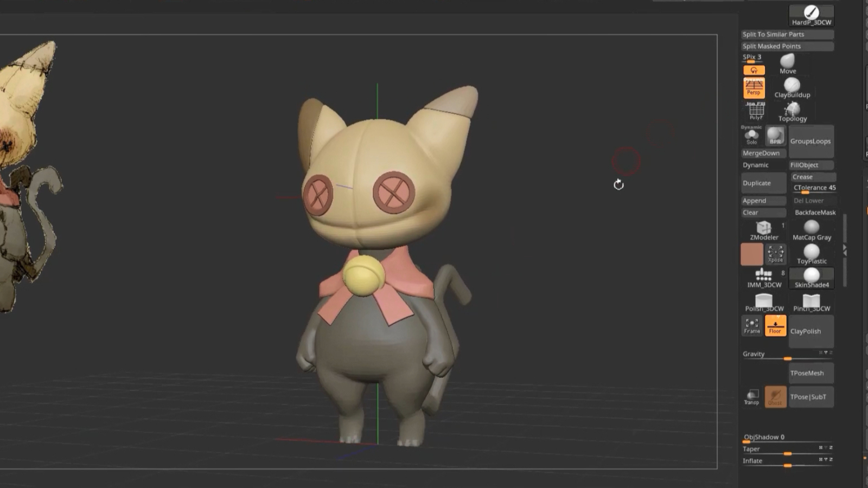Click the Split To Similar Parts button
The height and width of the screenshot is (488, 868).
[x=787, y=34]
